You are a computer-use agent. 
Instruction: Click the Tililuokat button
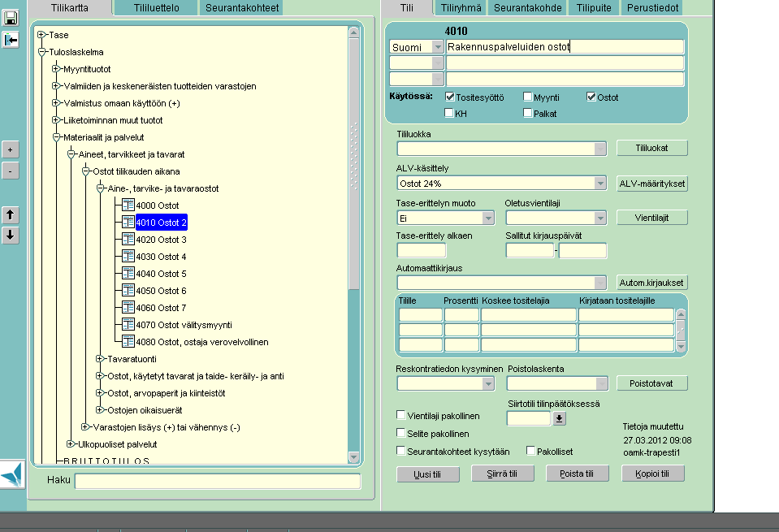(651, 148)
